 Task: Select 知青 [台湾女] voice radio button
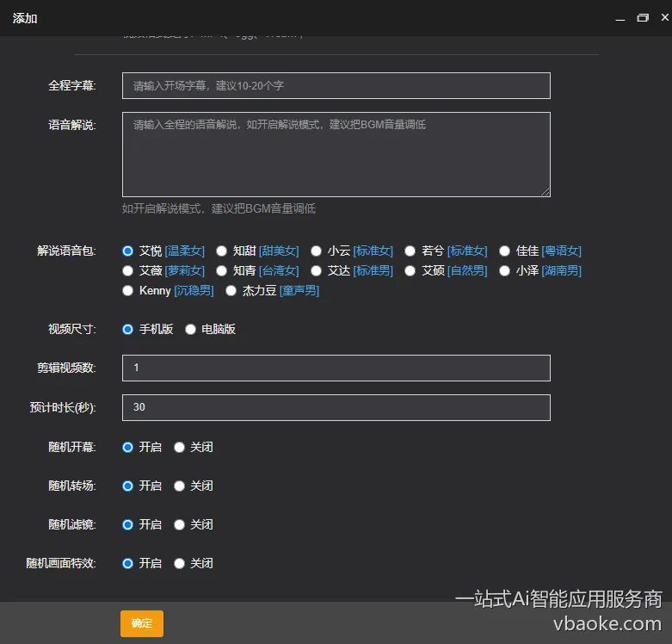[x=222, y=271]
